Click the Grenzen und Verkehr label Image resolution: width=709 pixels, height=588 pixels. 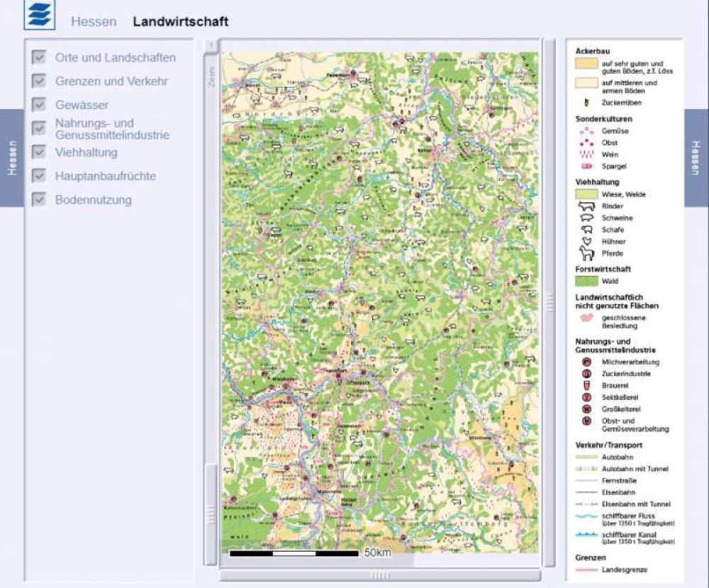(111, 81)
